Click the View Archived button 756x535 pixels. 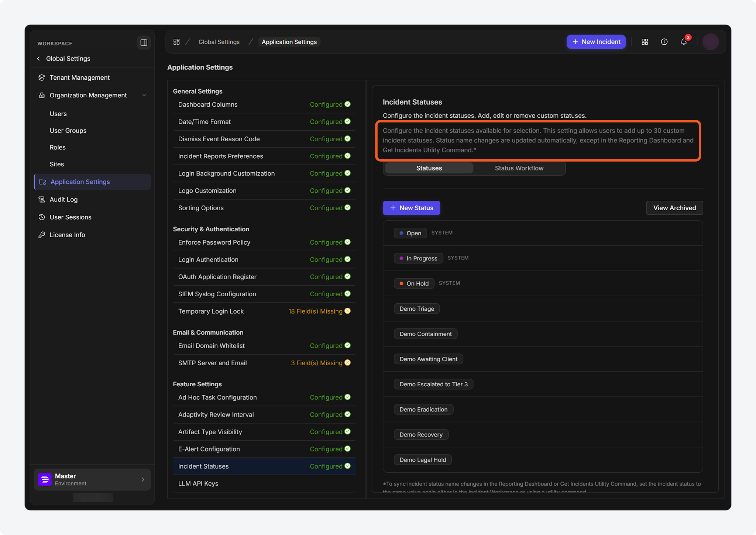pyautogui.click(x=674, y=208)
